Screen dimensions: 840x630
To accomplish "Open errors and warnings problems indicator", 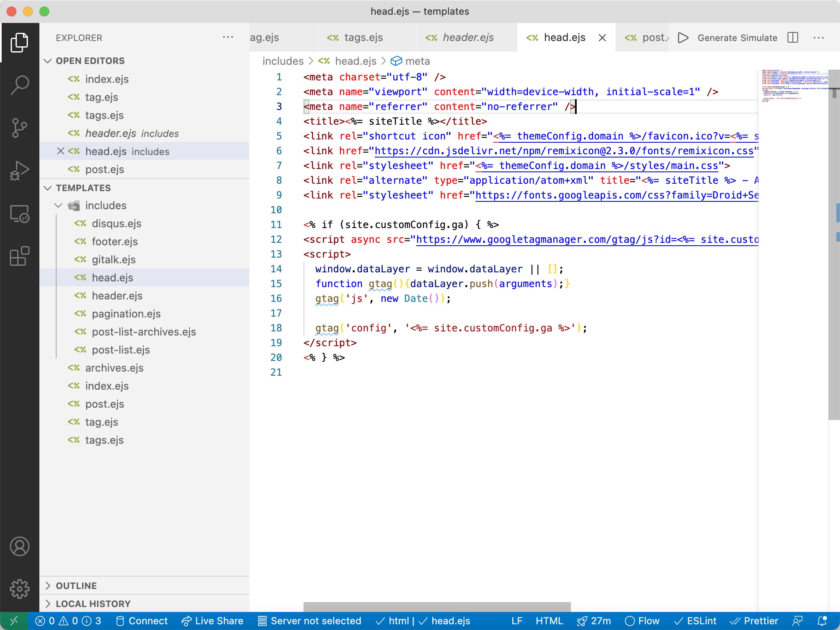I will point(68,621).
